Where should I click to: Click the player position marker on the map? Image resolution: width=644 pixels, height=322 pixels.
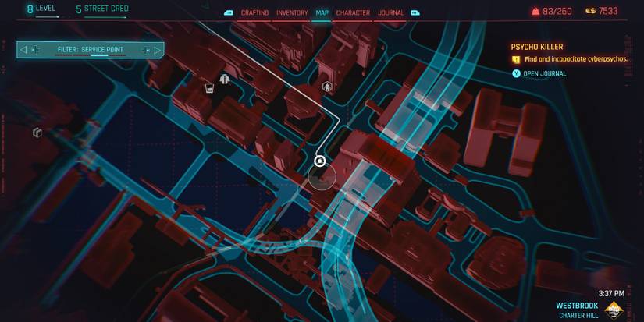click(319, 161)
